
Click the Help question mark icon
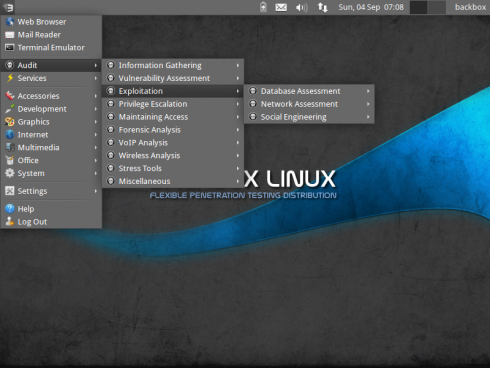10,209
